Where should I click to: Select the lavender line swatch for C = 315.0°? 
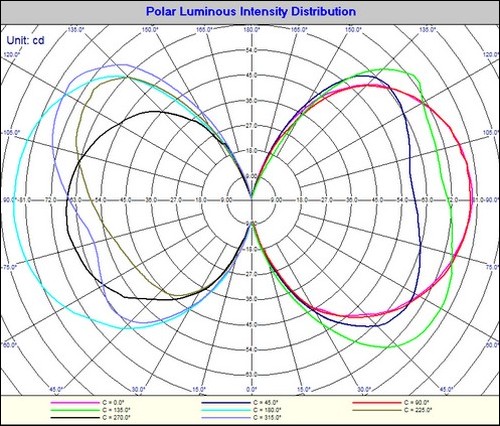click(226, 418)
